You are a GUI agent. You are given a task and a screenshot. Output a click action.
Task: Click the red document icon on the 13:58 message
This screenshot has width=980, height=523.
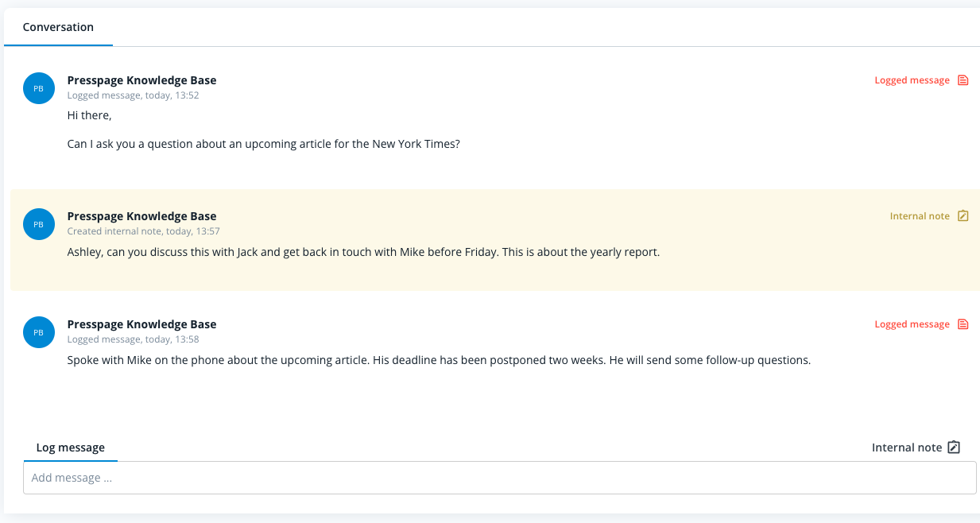[x=963, y=324]
